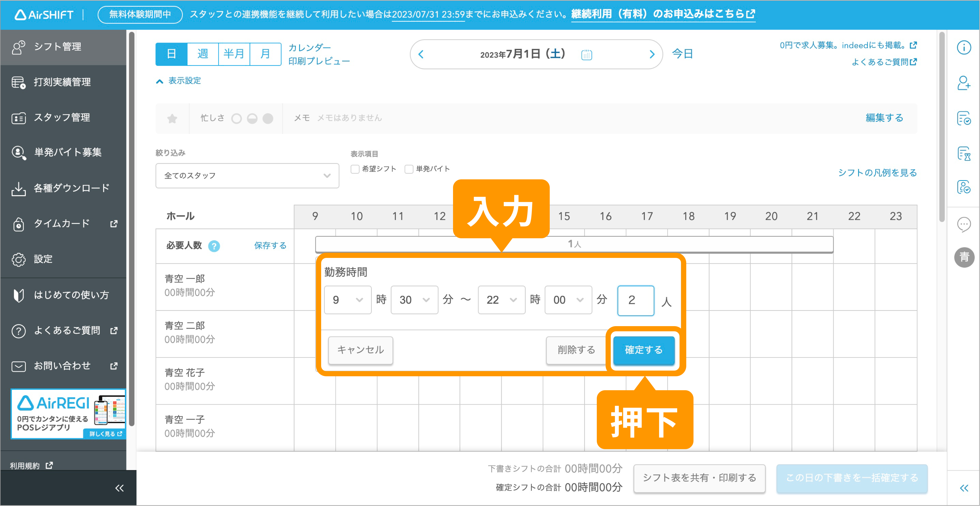Open the end hour dropdown showing 22

501,300
